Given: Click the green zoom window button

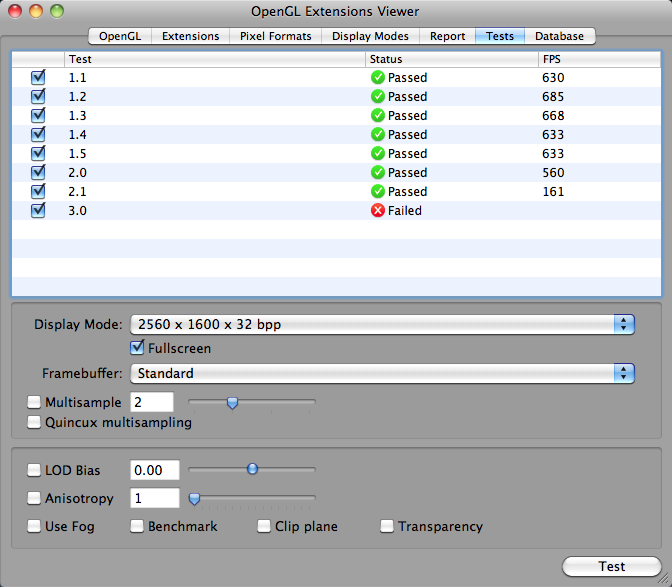Looking at the screenshot, I should click(x=57, y=11).
